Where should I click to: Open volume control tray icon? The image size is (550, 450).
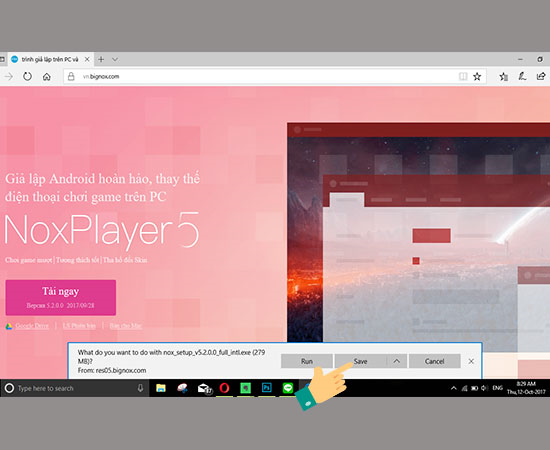pos(484,388)
